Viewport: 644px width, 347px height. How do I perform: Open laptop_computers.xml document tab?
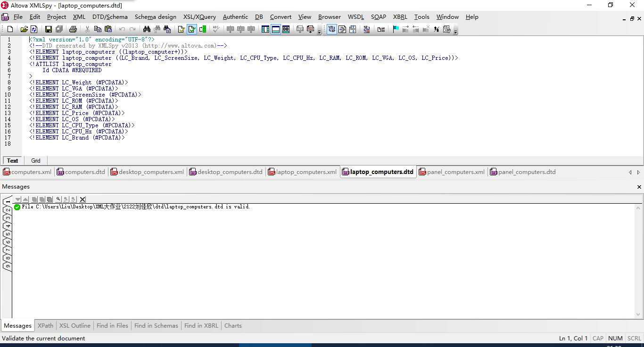303,172
